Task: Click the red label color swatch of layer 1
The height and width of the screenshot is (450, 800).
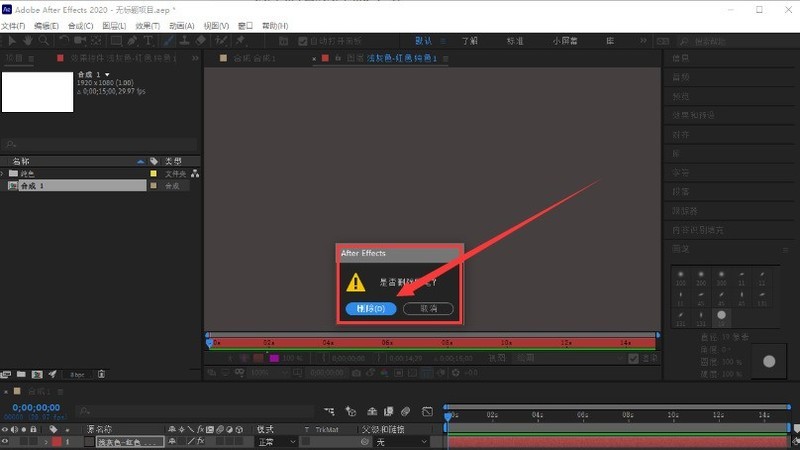Action: (56, 441)
